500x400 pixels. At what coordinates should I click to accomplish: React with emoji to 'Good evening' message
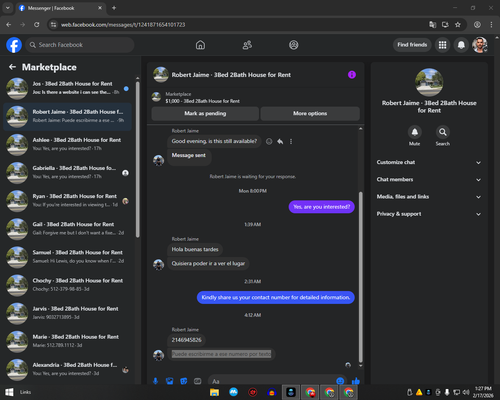point(269,142)
